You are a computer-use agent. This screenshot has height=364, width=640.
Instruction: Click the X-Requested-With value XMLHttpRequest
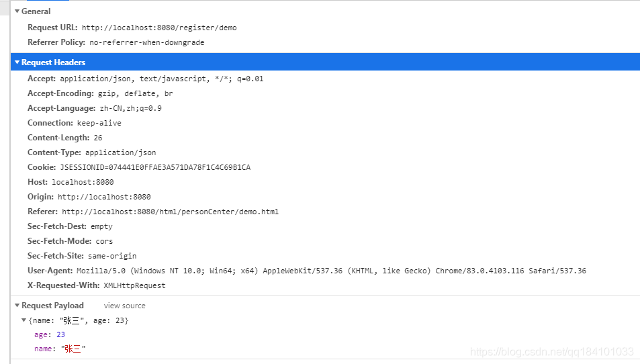point(134,285)
